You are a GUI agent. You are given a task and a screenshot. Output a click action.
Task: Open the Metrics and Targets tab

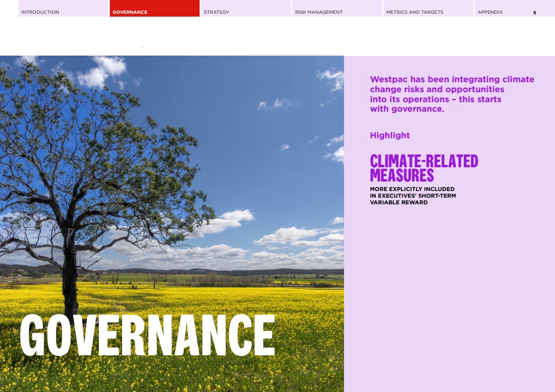point(429,8)
